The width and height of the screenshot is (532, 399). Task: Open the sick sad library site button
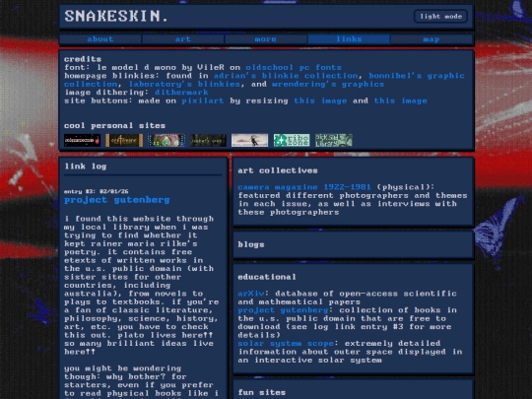click(x=334, y=140)
